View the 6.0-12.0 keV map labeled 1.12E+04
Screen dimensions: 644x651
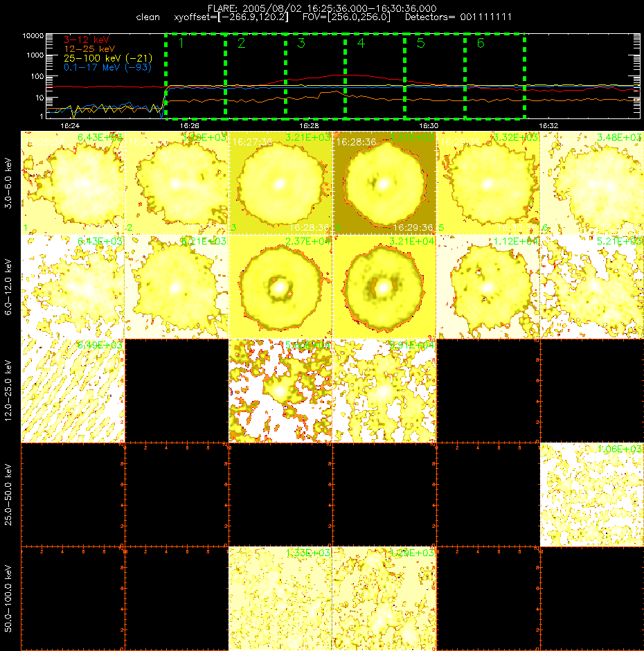488,287
